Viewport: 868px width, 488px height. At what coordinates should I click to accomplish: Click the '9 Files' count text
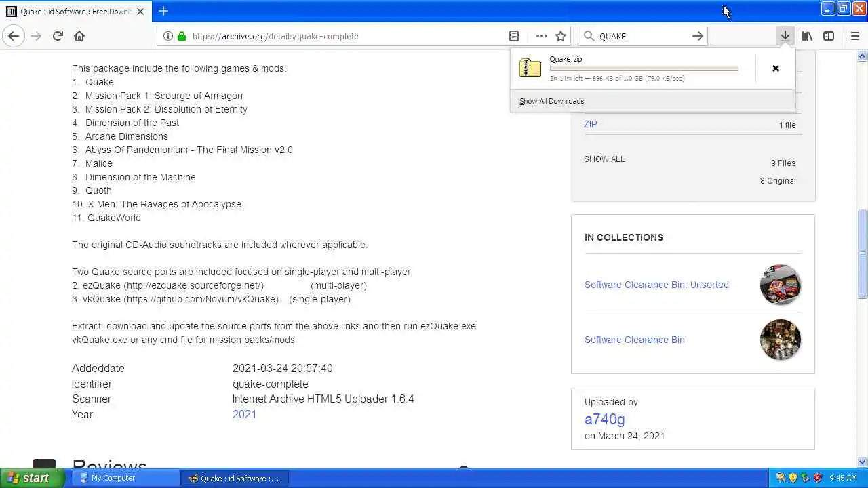coord(783,163)
